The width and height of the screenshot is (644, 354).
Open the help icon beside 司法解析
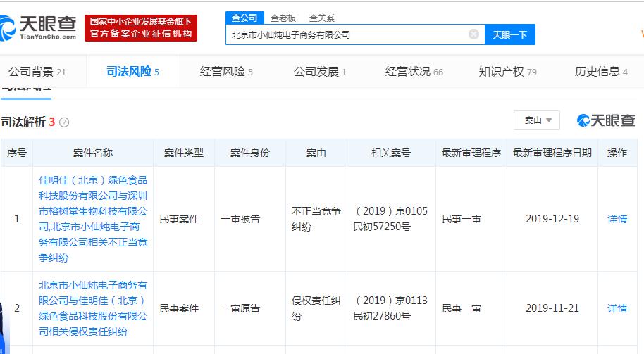[64, 122]
